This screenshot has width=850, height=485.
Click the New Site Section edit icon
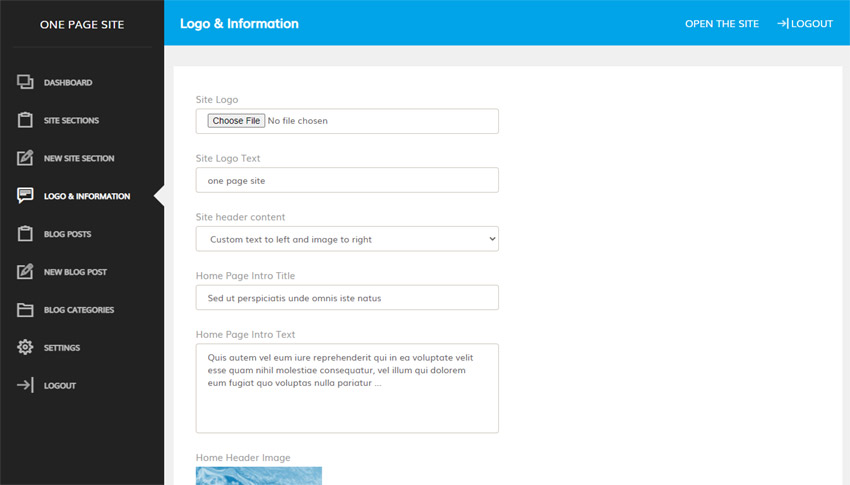point(26,158)
